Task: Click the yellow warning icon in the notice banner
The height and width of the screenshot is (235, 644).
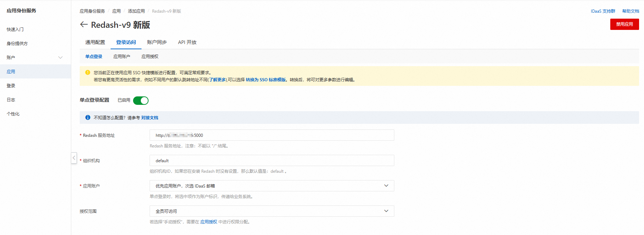Action: point(88,72)
